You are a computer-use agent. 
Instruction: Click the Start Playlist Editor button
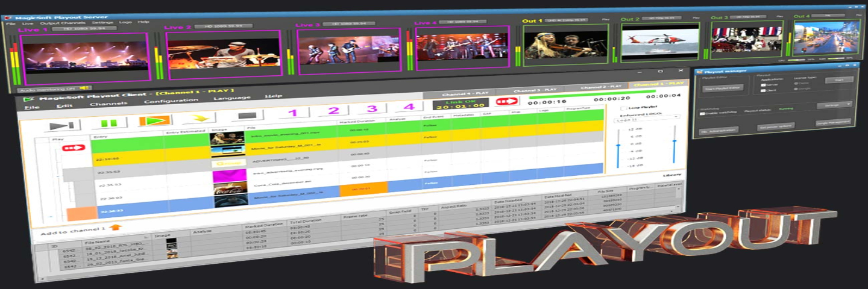click(x=723, y=88)
